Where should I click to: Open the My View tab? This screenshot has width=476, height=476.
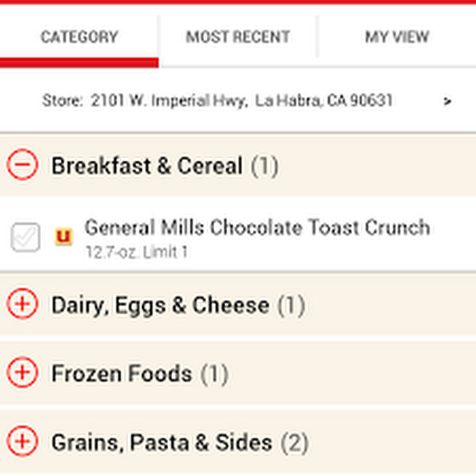point(397,37)
